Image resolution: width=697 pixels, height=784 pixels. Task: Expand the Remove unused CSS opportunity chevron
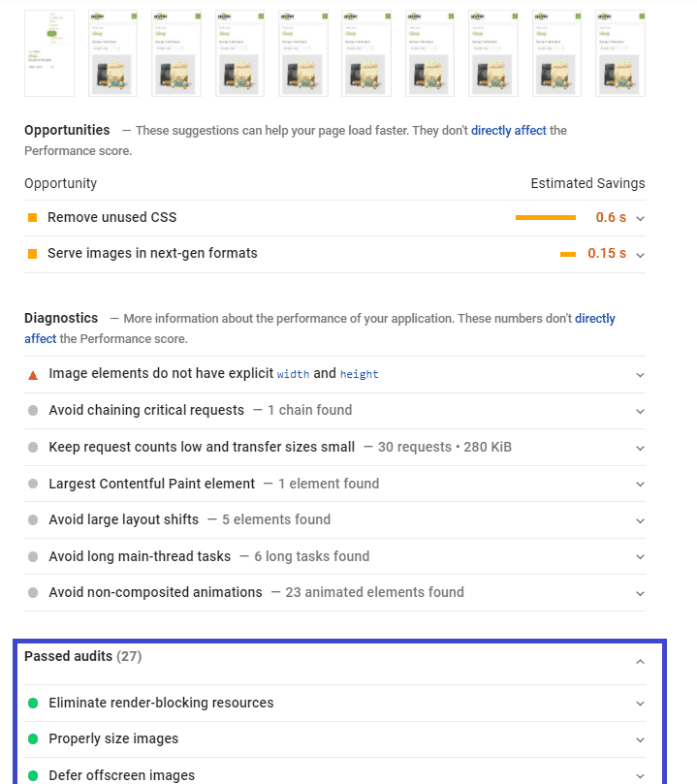640,218
